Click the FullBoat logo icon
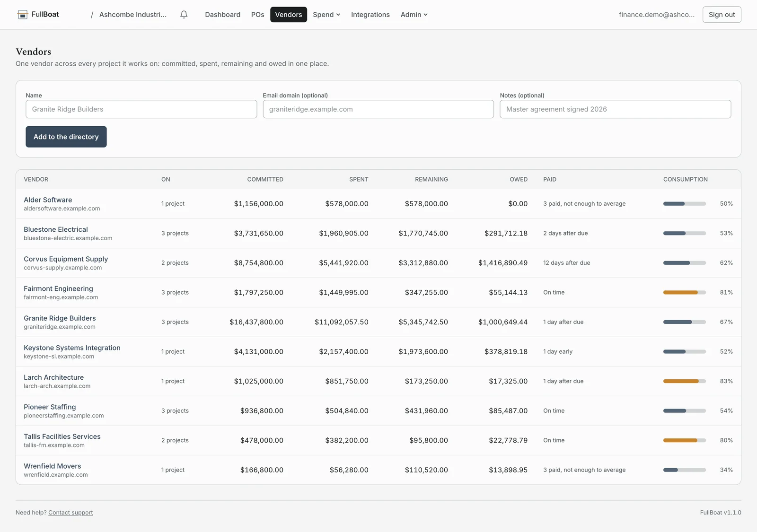The image size is (757, 532). tap(22, 15)
